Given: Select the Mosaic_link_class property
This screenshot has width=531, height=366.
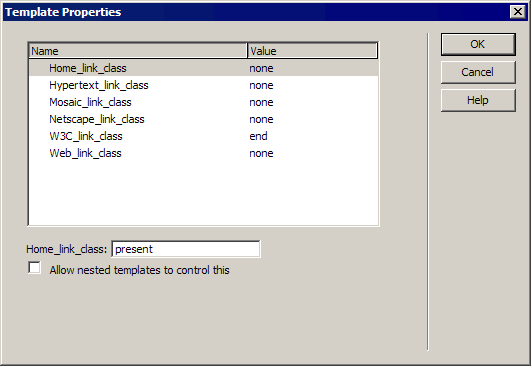Looking at the screenshot, I should coord(204,102).
